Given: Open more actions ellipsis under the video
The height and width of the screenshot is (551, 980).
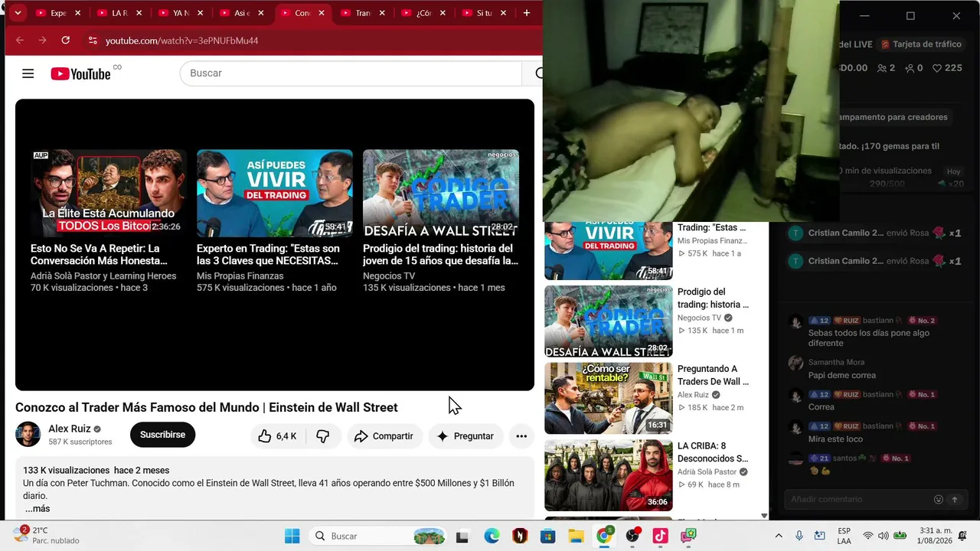Looking at the screenshot, I should 521,436.
